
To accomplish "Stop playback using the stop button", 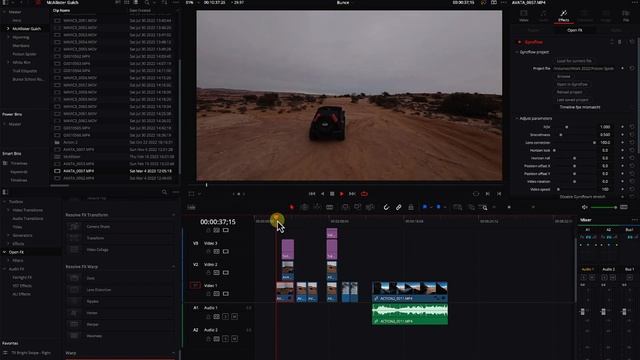I will tap(332, 194).
